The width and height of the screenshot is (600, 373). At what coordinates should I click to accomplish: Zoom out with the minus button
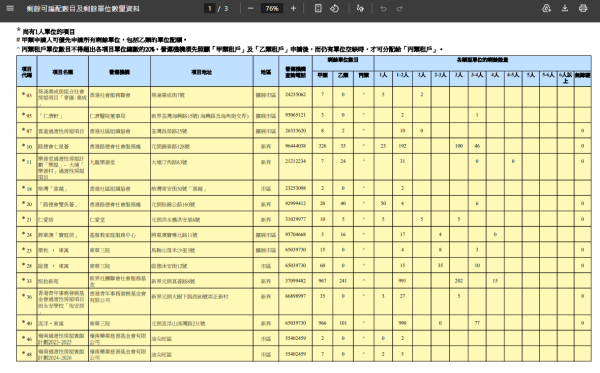(x=250, y=8)
